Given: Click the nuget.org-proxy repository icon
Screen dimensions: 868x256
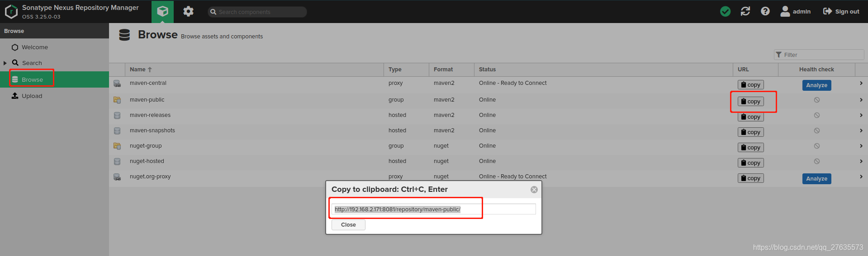Looking at the screenshot, I should click(x=117, y=177).
